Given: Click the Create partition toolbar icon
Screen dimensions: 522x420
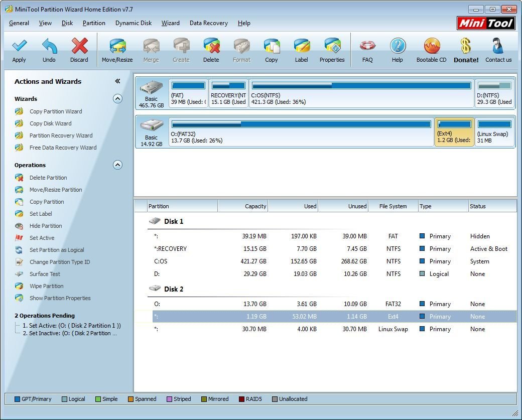Looking at the screenshot, I should pos(181,46).
